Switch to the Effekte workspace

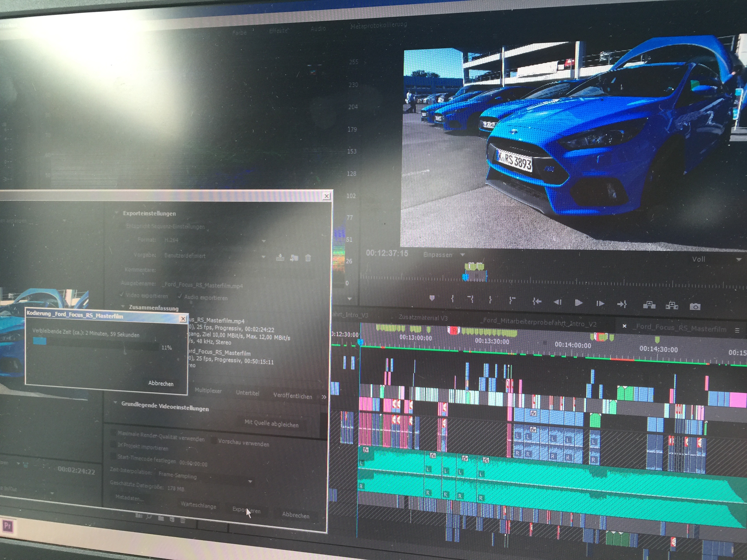[278, 30]
